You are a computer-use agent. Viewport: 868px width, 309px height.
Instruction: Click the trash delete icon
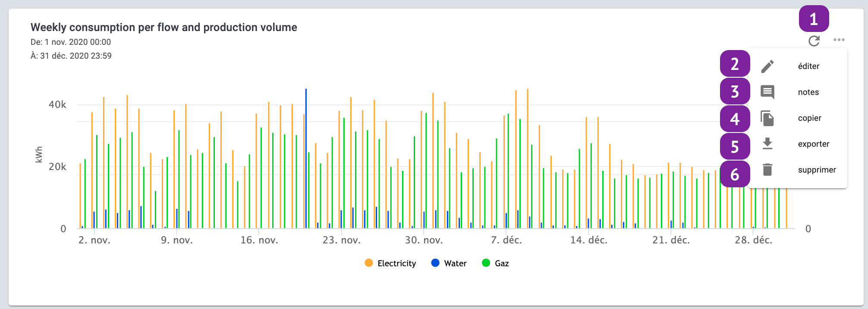pos(767,170)
